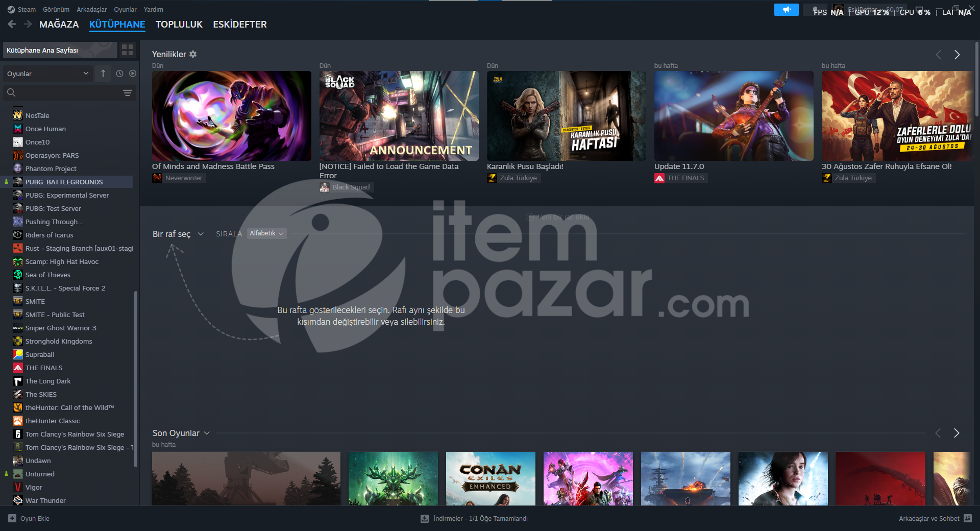Open Yenilikler settings gear

[x=193, y=54]
